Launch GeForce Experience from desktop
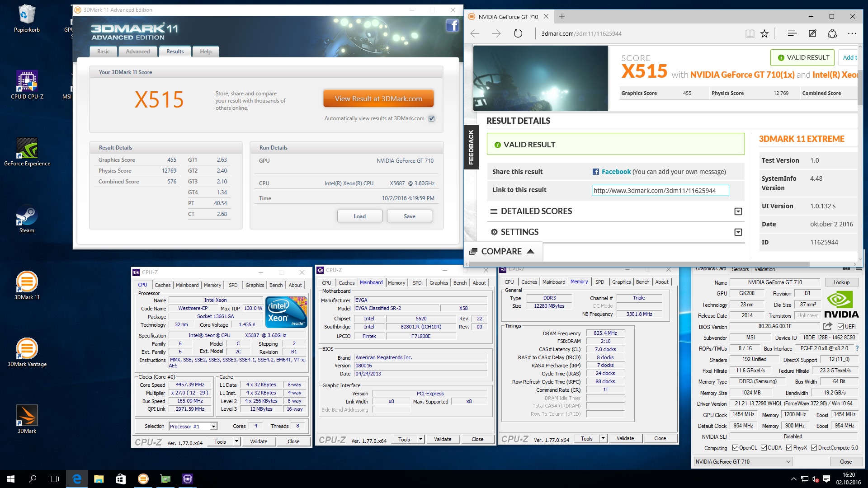Image resolution: width=868 pixels, height=488 pixels. pyautogui.click(x=27, y=152)
